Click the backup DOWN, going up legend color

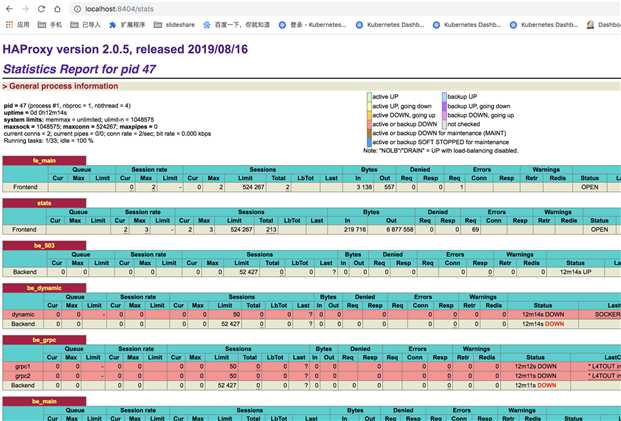(x=444, y=115)
